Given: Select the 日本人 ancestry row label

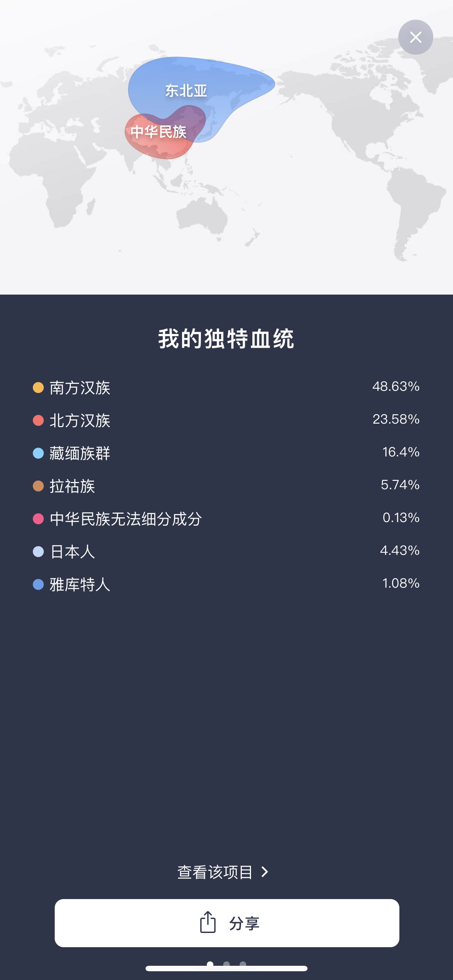Looking at the screenshot, I should tap(72, 552).
